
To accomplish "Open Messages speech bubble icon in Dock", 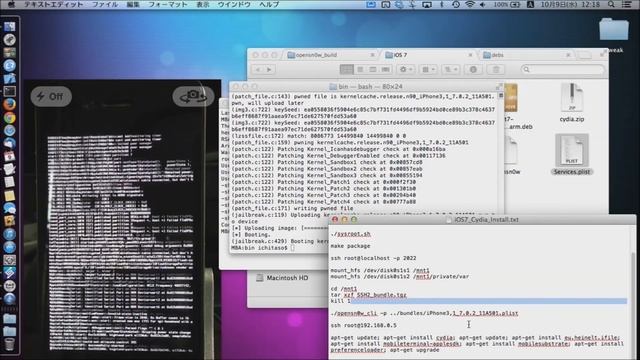I will (9, 208).
